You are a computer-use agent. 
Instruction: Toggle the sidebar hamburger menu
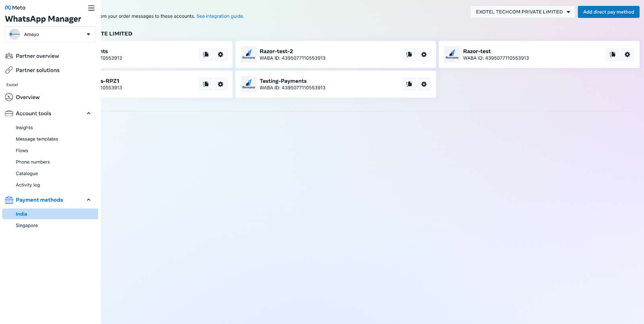coord(91,8)
